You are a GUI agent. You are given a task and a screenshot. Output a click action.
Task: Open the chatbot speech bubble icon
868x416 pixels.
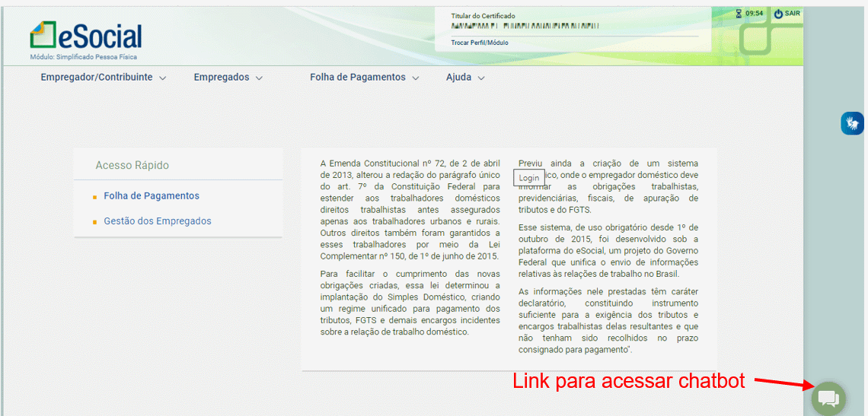pyautogui.click(x=828, y=398)
